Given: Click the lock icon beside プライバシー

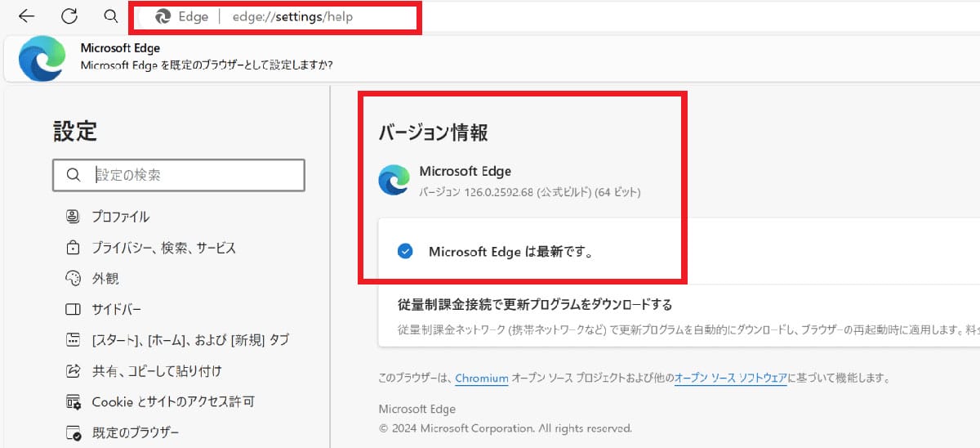Looking at the screenshot, I should [x=73, y=248].
